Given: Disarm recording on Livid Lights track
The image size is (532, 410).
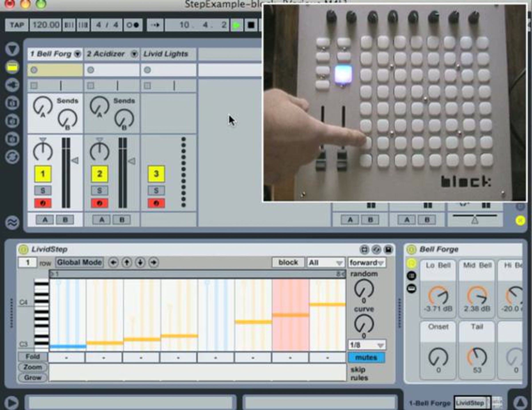Looking at the screenshot, I should [156, 203].
